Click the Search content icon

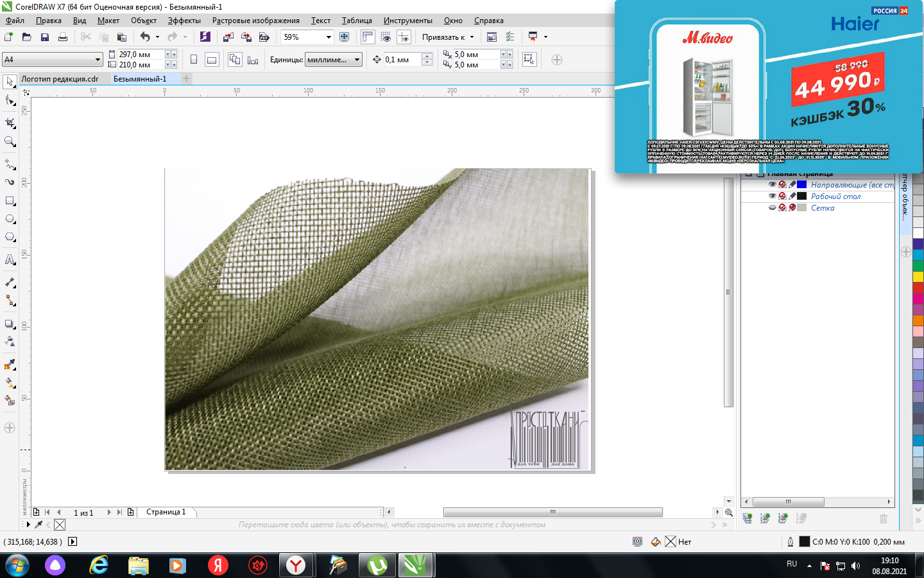(205, 37)
